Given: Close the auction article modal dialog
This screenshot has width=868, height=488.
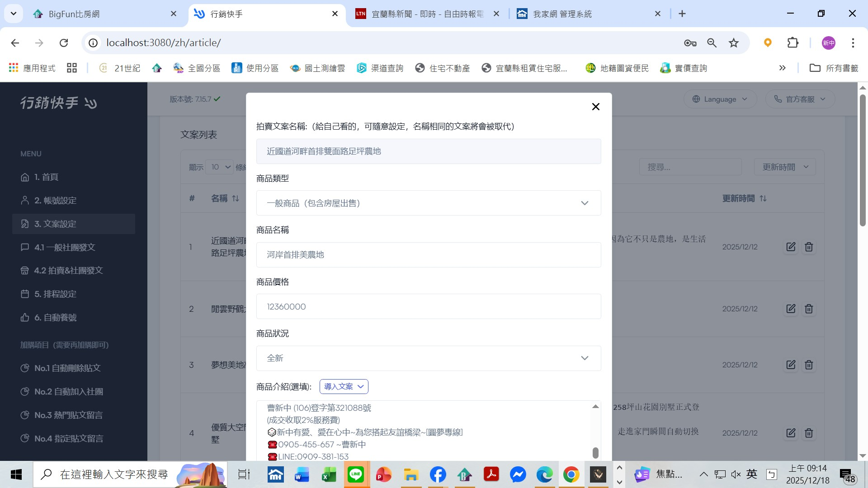Looking at the screenshot, I should 595,107.
